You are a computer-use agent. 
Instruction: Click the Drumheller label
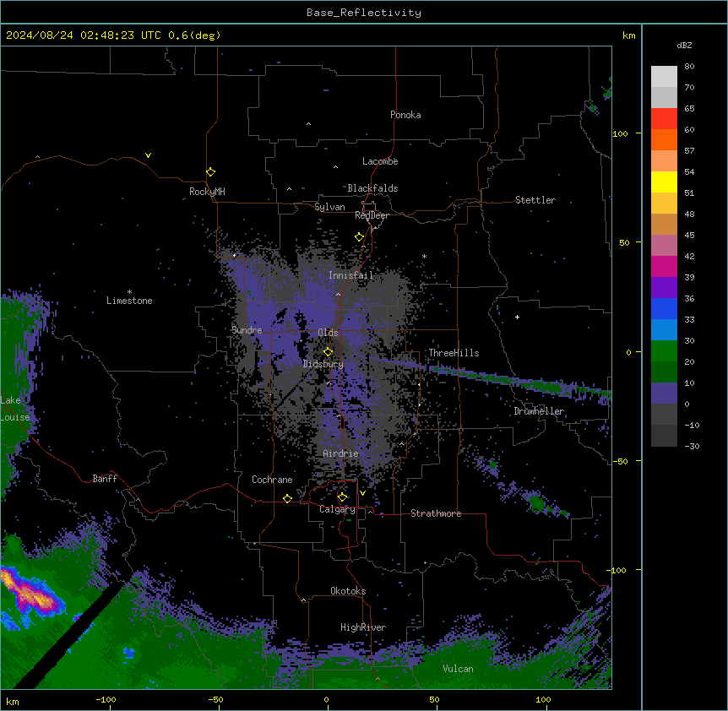tap(539, 411)
